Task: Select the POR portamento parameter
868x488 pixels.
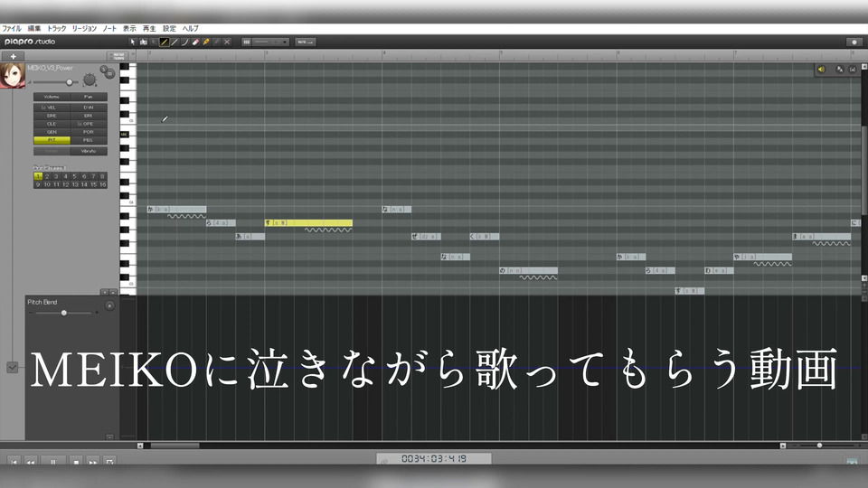Action: (x=89, y=132)
